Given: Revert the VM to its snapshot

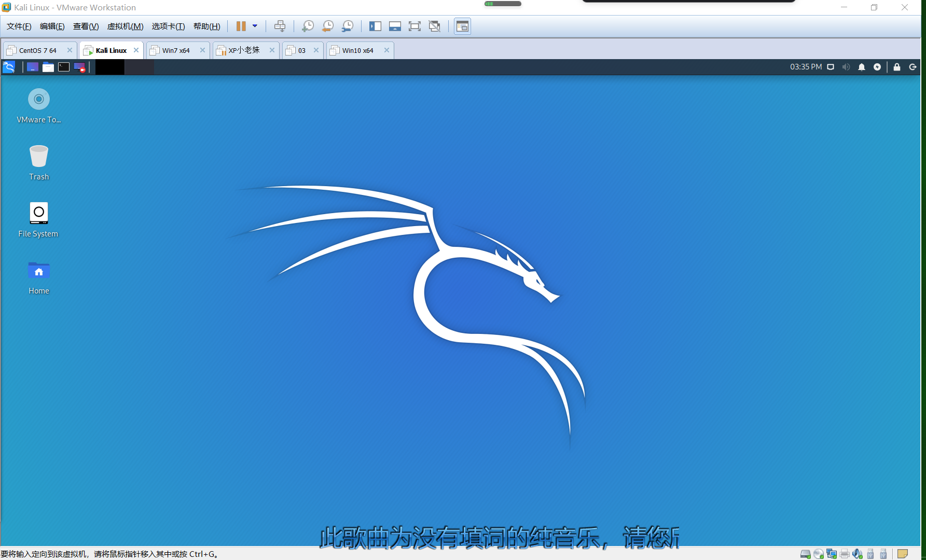Looking at the screenshot, I should pos(328,26).
